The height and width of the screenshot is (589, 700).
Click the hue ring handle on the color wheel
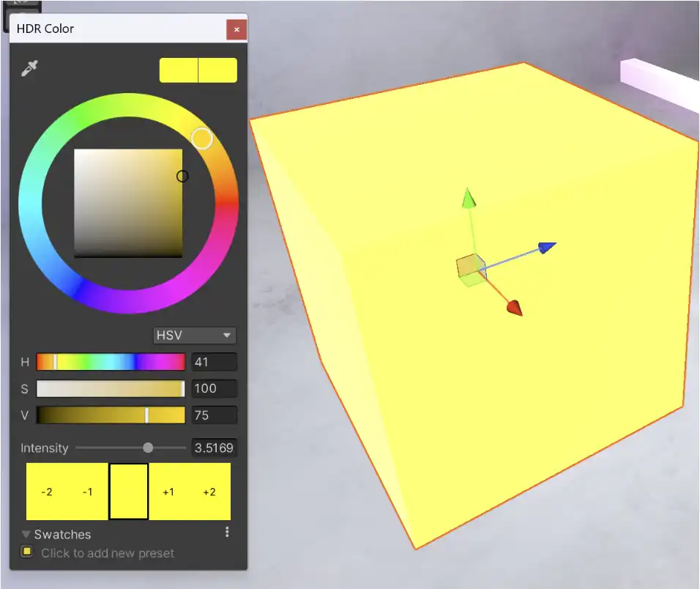tap(202, 138)
